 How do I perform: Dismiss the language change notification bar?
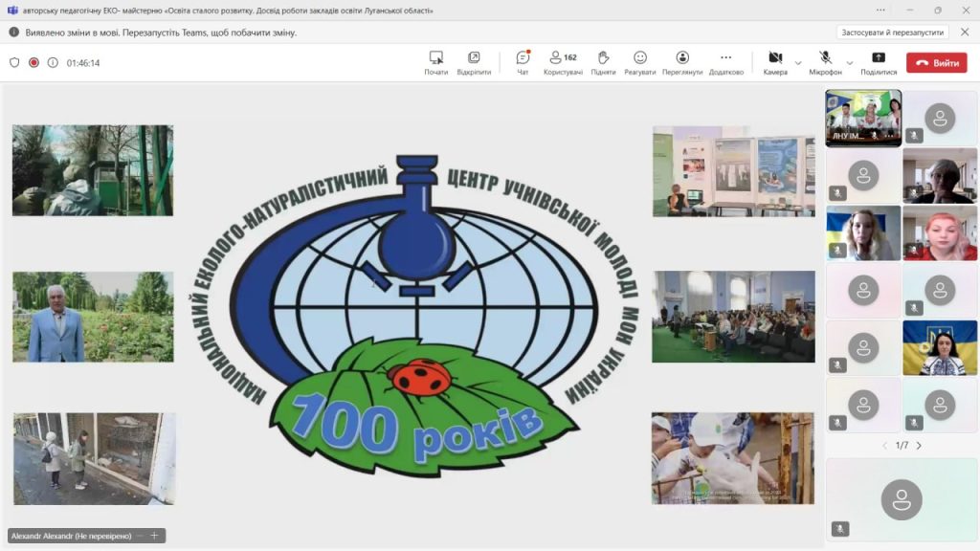click(965, 32)
